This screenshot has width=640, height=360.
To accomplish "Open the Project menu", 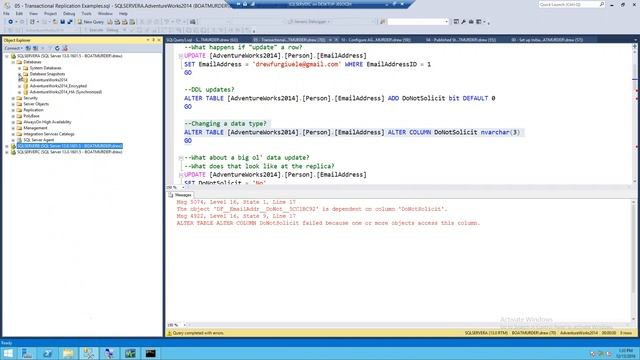I will coord(51,13).
